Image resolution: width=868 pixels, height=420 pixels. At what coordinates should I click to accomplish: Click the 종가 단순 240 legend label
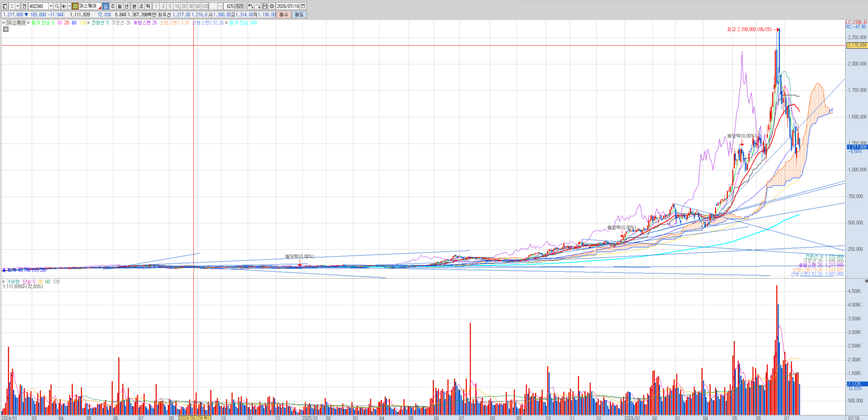click(x=243, y=23)
